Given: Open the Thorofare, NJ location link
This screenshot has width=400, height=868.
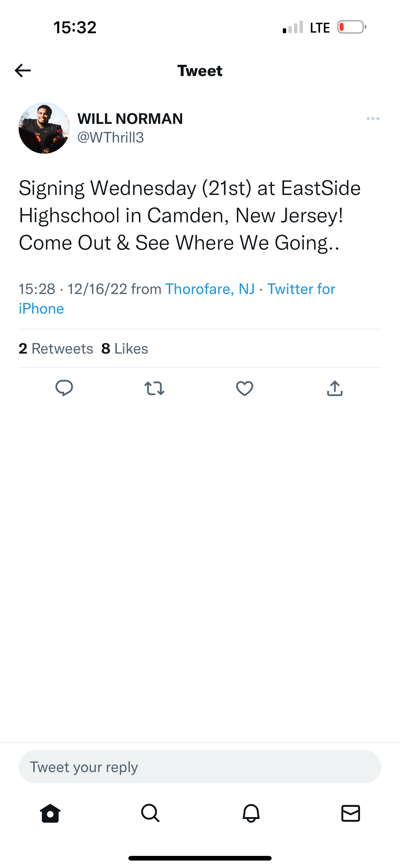Looking at the screenshot, I should point(210,289).
